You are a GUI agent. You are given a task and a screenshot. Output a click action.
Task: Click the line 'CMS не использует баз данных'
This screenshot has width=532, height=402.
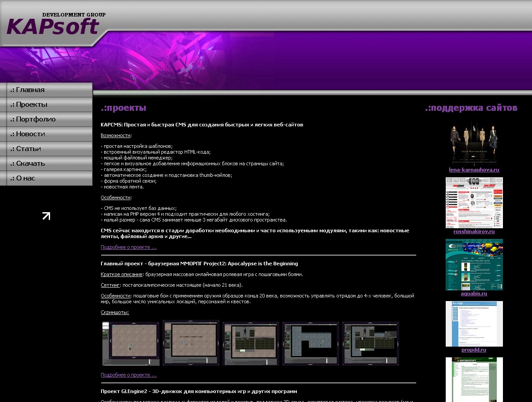[x=139, y=209]
